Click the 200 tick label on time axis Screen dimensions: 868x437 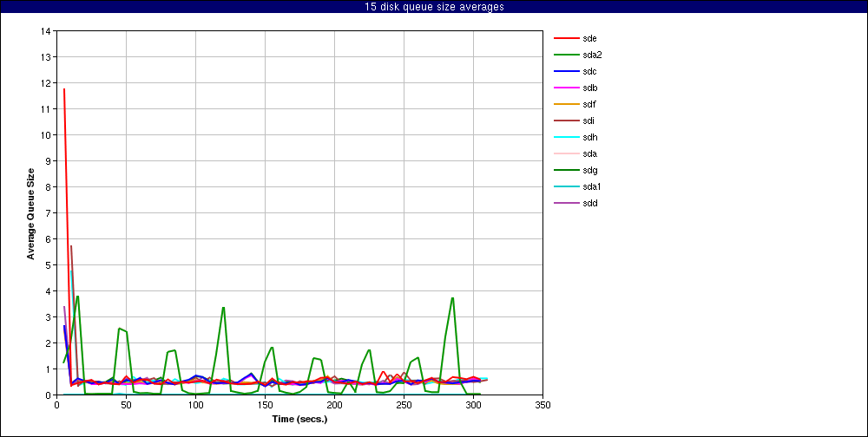(334, 404)
